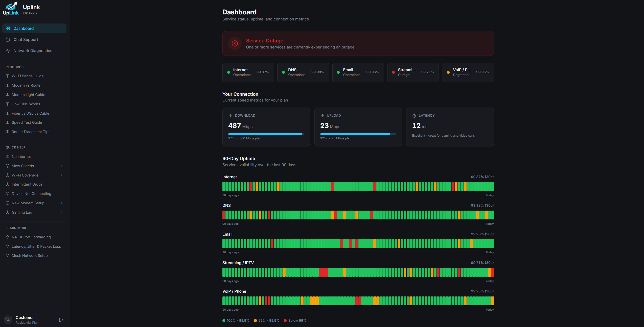Click the Latency stopwatch icon

click(414, 116)
